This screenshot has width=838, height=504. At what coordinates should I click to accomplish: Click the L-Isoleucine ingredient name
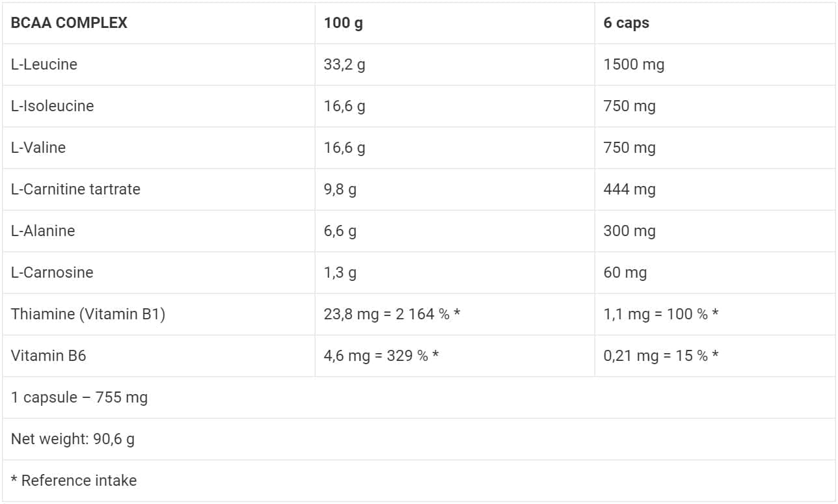coord(52,106)
